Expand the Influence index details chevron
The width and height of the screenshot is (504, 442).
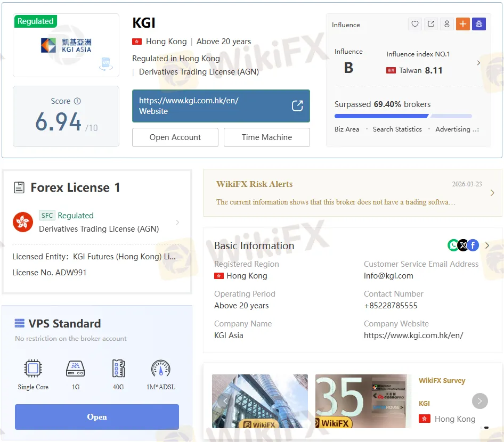click(478, 63)
